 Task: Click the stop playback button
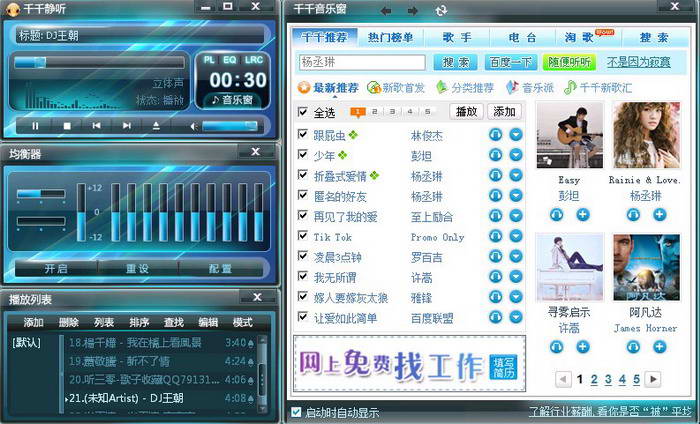66,126
